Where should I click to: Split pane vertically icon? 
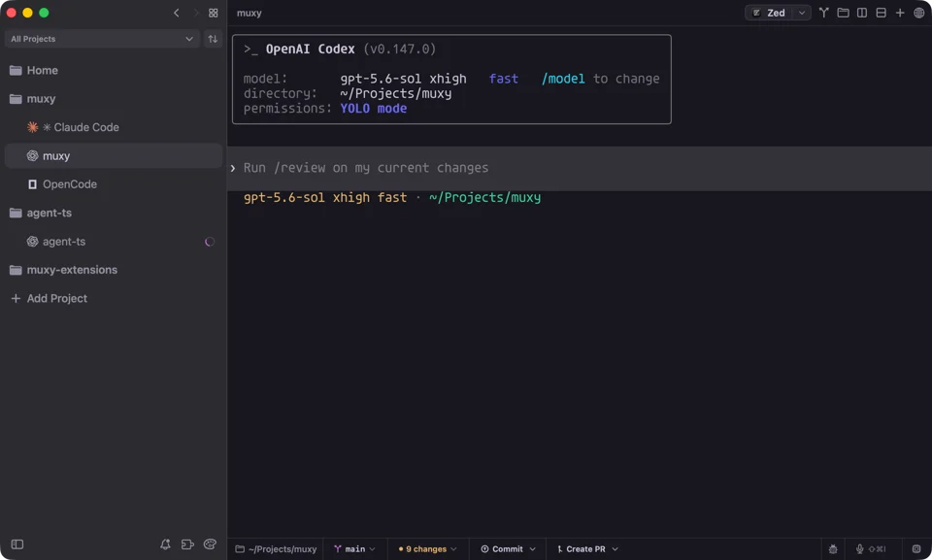(862, 13)
